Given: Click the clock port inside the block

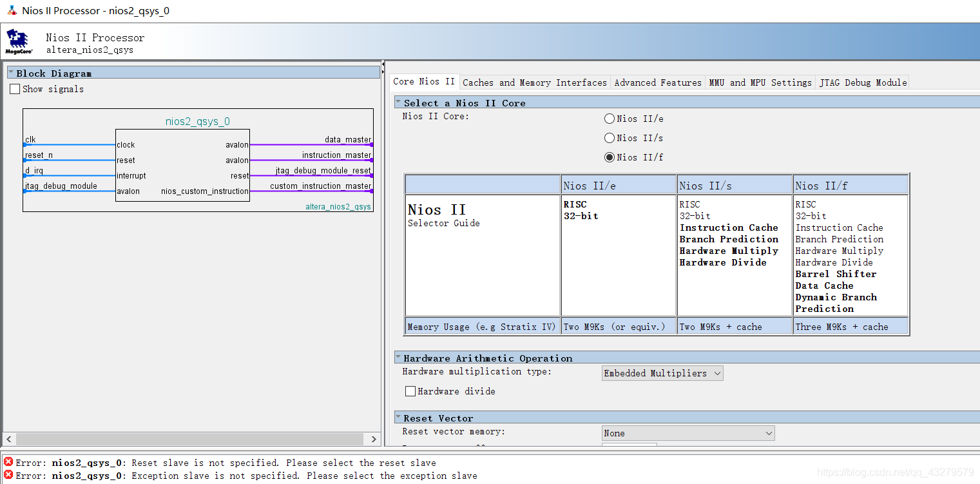Looking at the screenshot, I should 126,144.
